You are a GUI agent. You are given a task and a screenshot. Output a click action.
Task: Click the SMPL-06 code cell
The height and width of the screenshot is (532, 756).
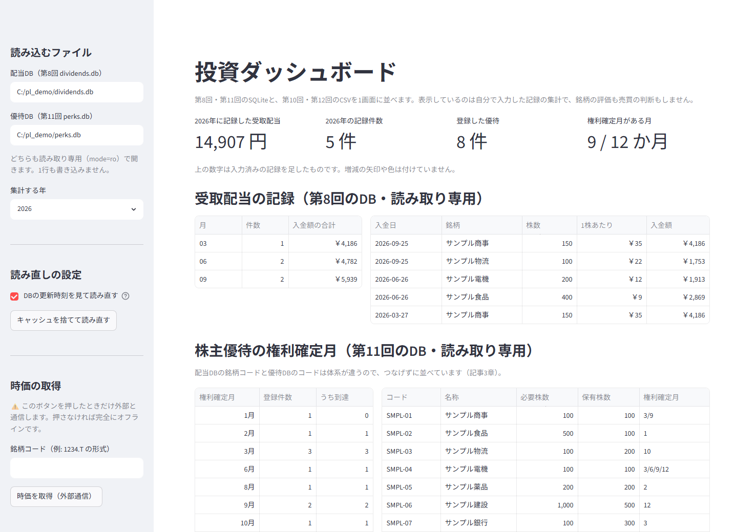[x=411, y=505]
